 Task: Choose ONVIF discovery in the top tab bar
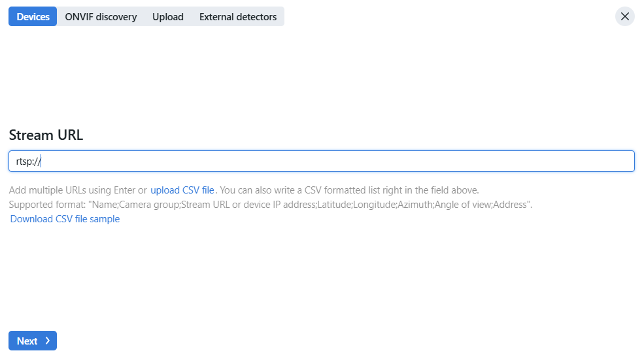coord(101,17)
